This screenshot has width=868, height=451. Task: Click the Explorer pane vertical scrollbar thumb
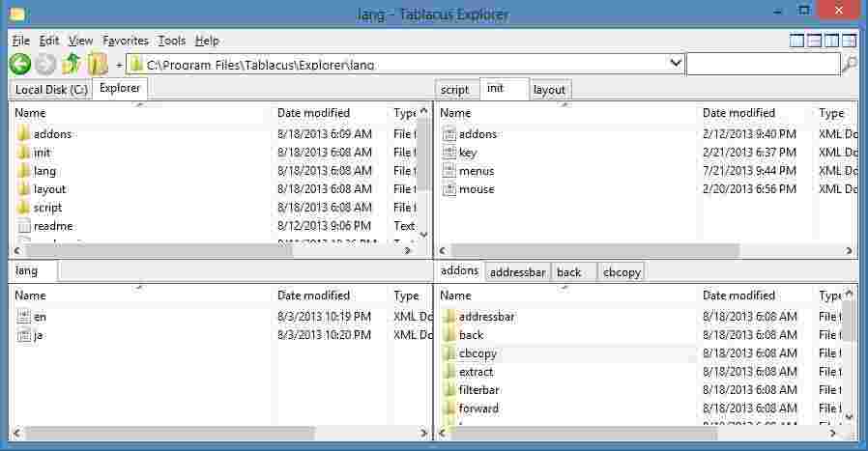[423, 154]
